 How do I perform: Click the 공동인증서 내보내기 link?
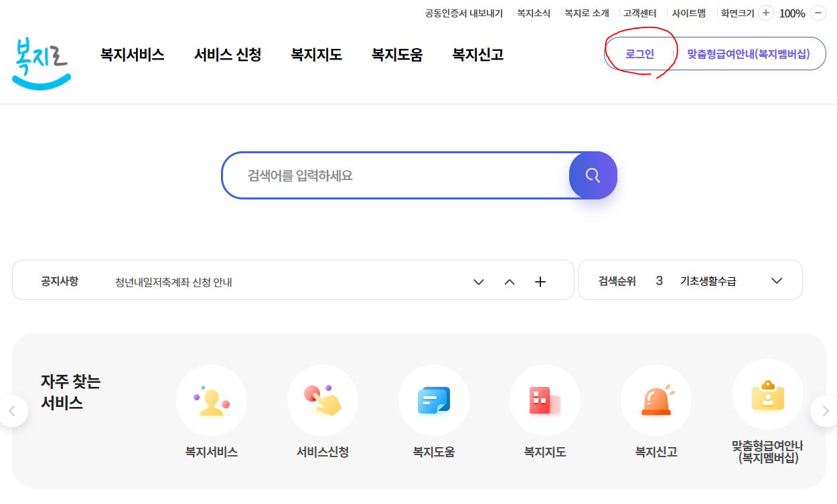tap(463, 12)
